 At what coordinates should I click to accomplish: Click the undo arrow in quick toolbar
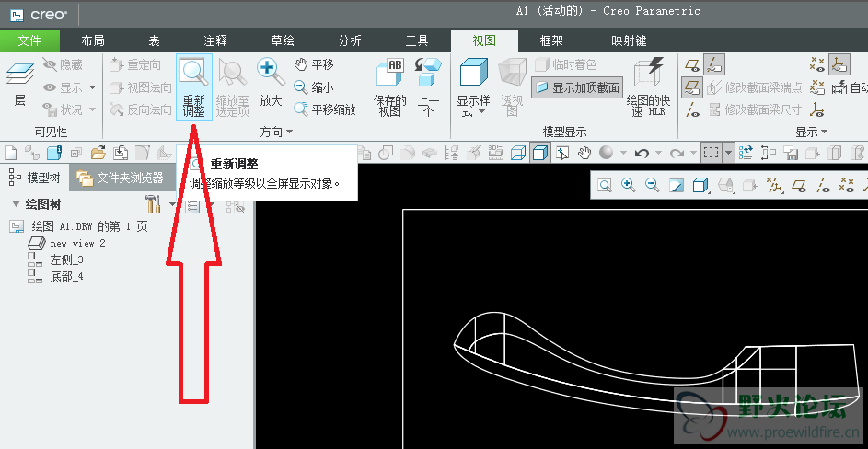[x=642, y=153]
